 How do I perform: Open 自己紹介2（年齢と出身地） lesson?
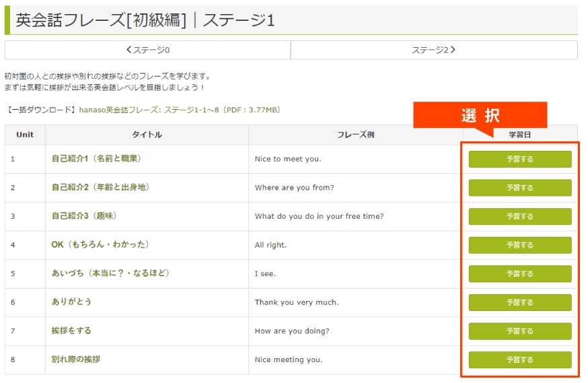[x=100, y=187]
